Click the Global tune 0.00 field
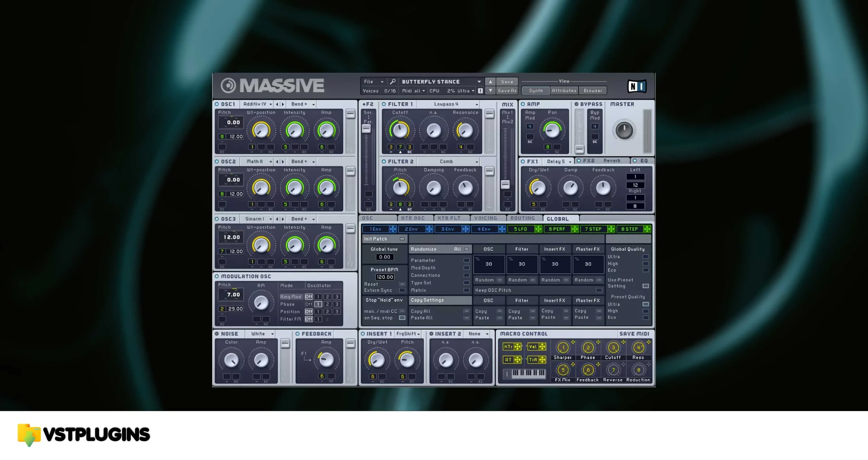 point(384,257)
